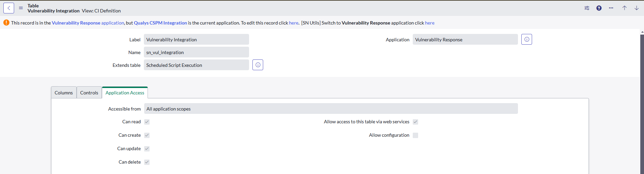The height and width of the screenshot is (174, 644).
Task: Open Vulnerability Response application link
Action: tap(88, 23)
